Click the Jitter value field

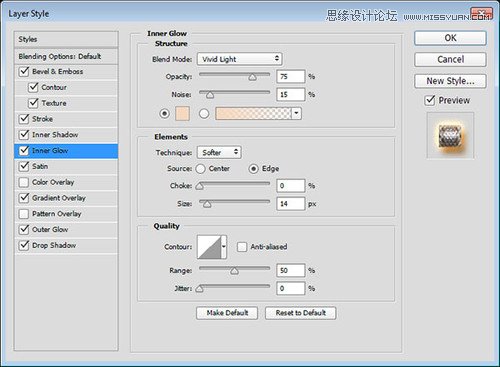point(291,288)
